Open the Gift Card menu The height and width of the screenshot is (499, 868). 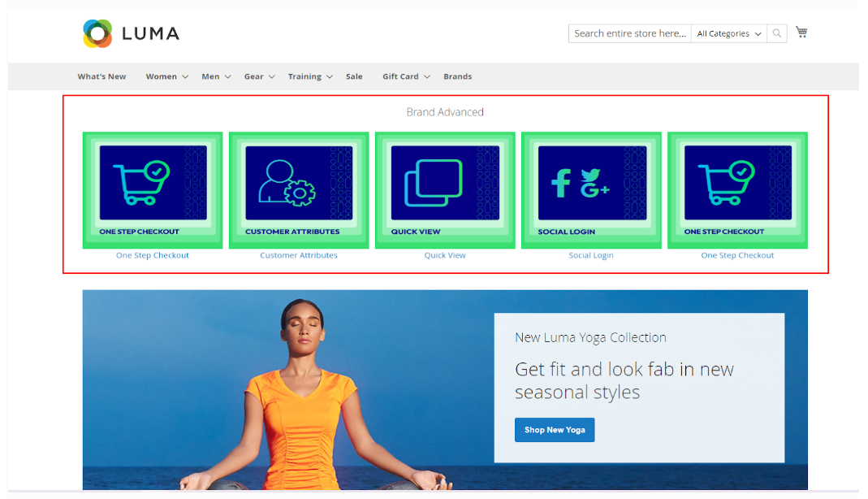click(x=406, y=76)
